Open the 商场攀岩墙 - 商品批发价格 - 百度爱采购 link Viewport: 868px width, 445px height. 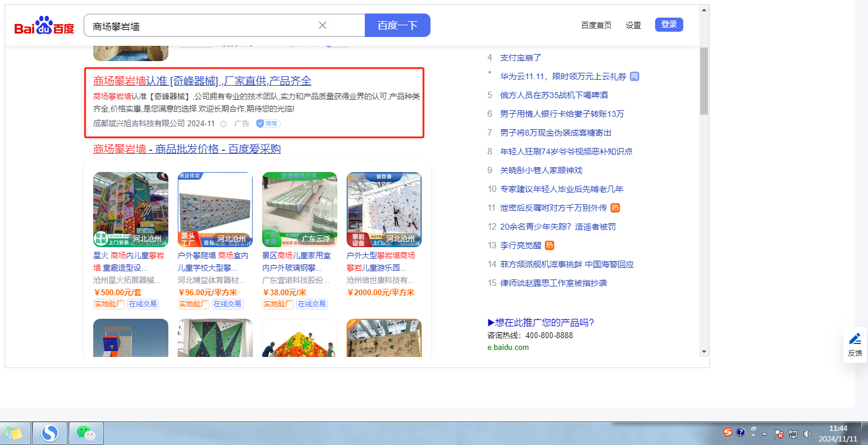click(187, 149)
